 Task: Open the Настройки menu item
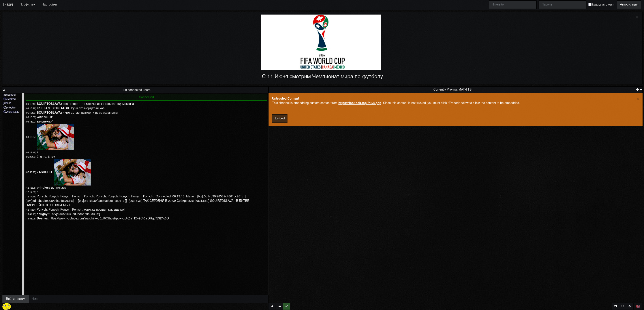(x=49, y=4)
